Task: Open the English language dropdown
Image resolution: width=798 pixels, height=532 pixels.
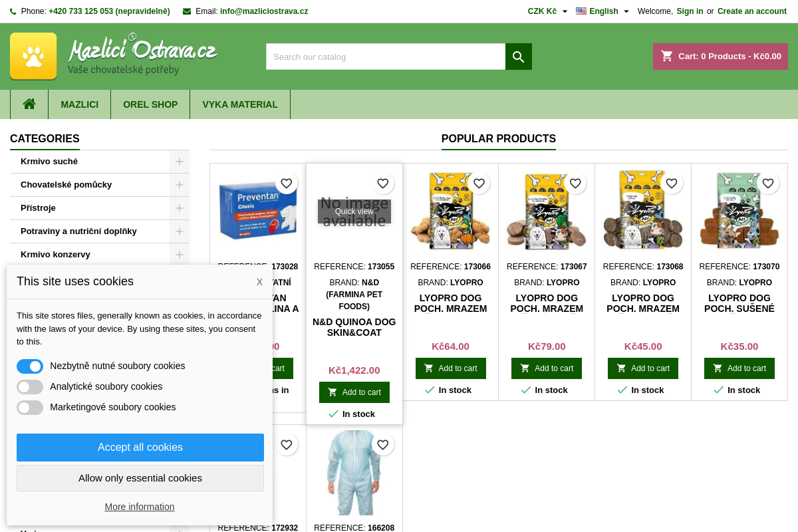Action: click(x=602, y=11)
